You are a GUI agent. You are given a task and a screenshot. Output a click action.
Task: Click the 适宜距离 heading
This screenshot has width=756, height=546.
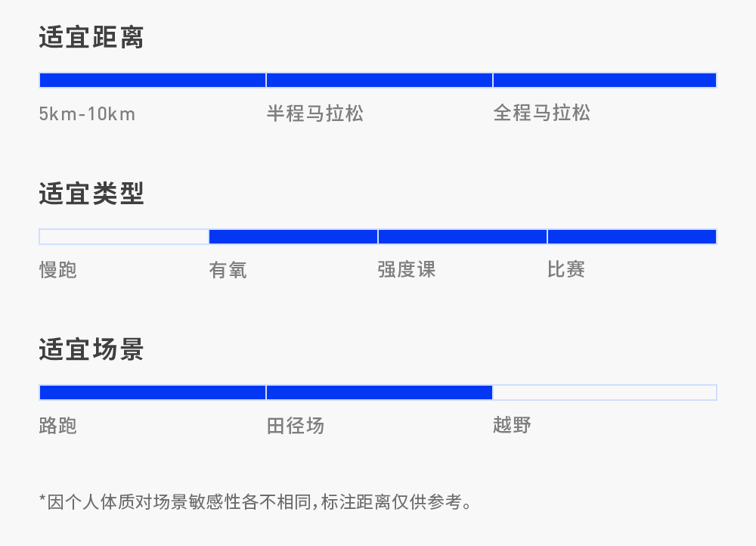pos(91,38)
